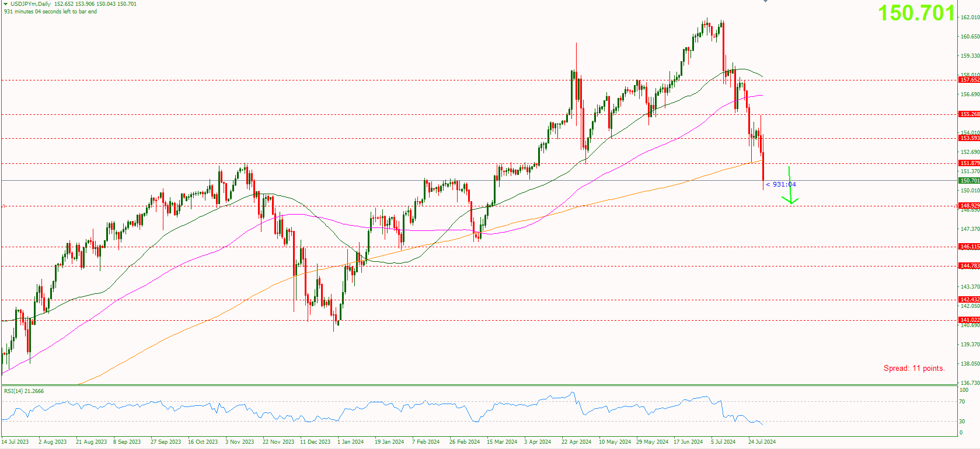Click the 147.370 price axis label
Viewport: 980px width, 449px height.
coord(970,229)
